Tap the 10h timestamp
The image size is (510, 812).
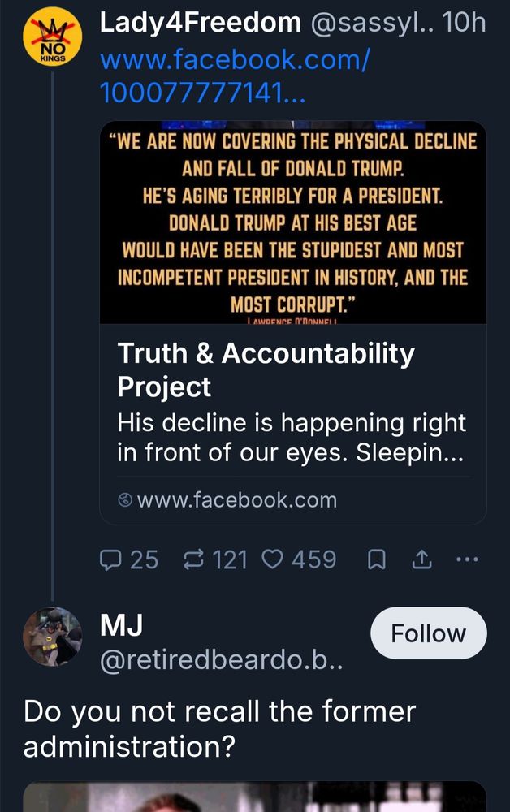tap(464, 23)
